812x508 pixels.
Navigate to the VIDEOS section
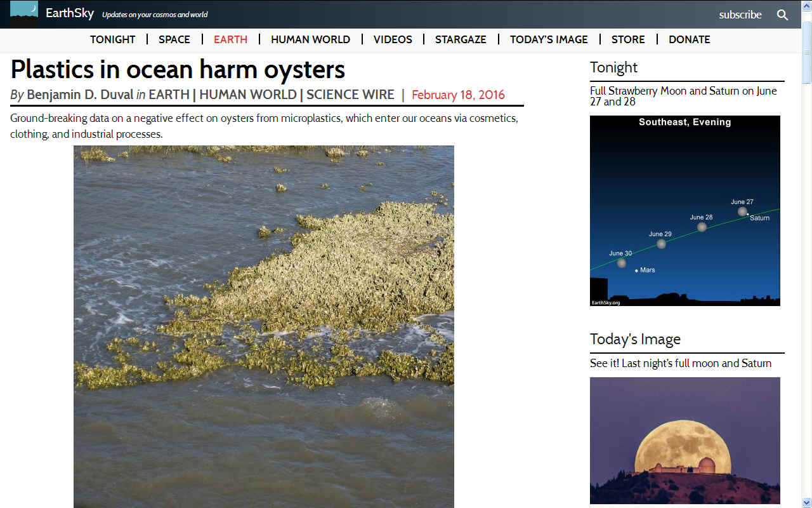coord(393,39)
